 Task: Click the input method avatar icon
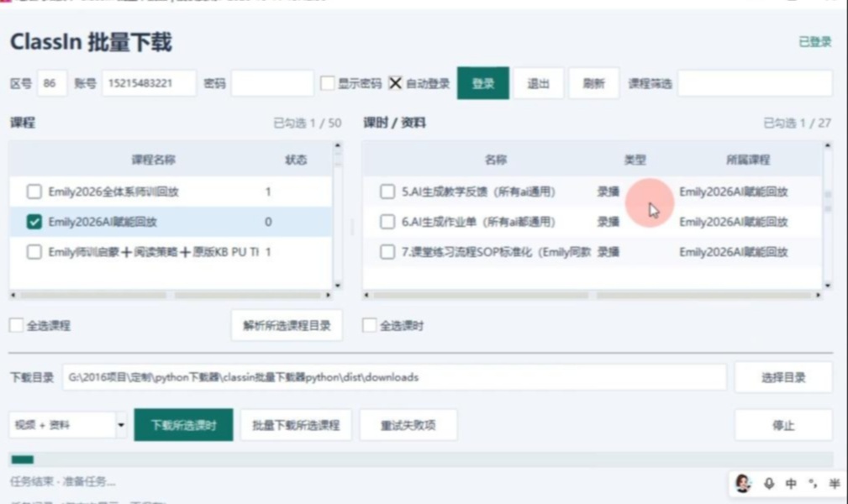(743, 483)
